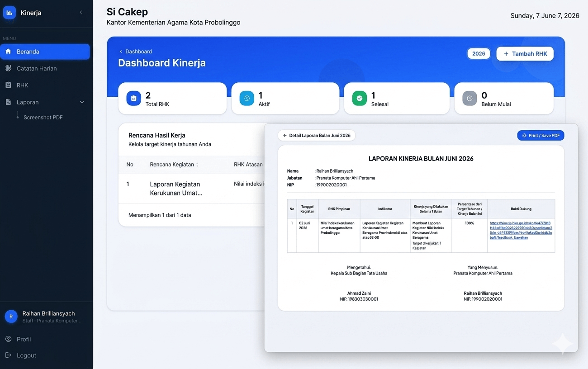Click the Beranda home icon

[x=8, y=52]
